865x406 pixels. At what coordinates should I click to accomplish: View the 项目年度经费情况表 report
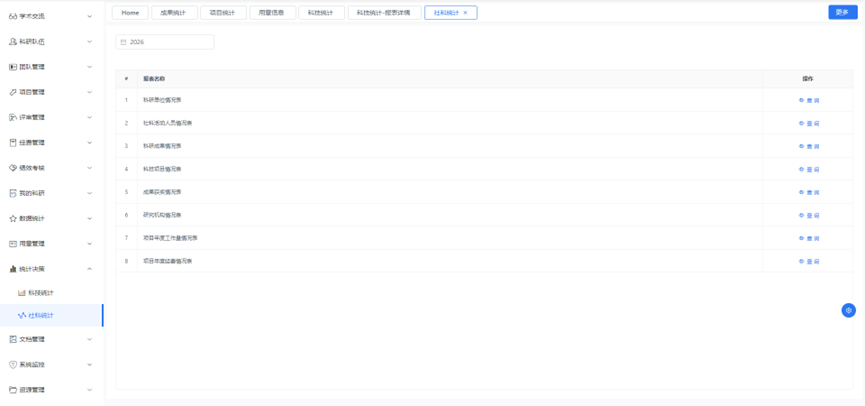pyautogui.click(x=809, y=261)
